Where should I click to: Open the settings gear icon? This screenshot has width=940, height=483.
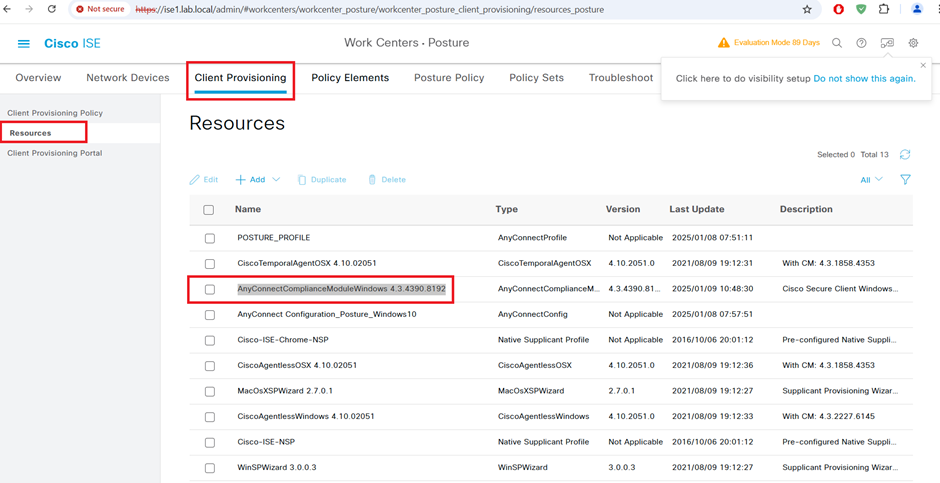tap(913, 43)
